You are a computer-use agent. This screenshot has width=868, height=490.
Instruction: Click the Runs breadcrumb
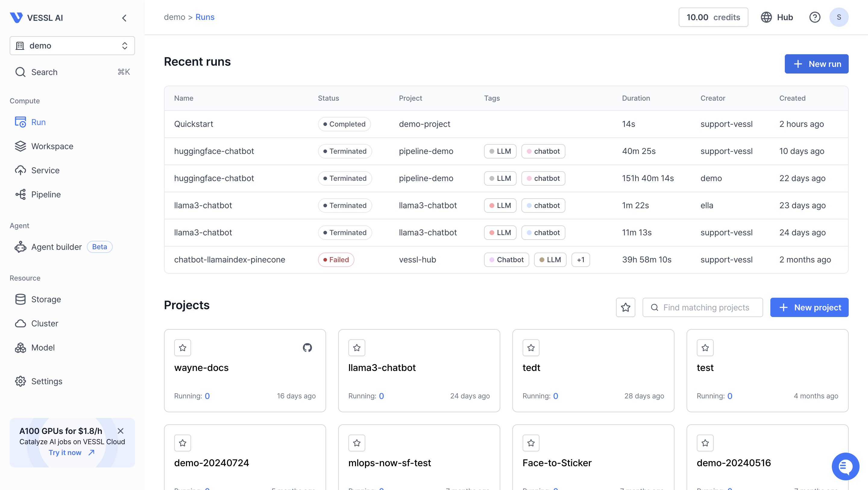point(205,17)
